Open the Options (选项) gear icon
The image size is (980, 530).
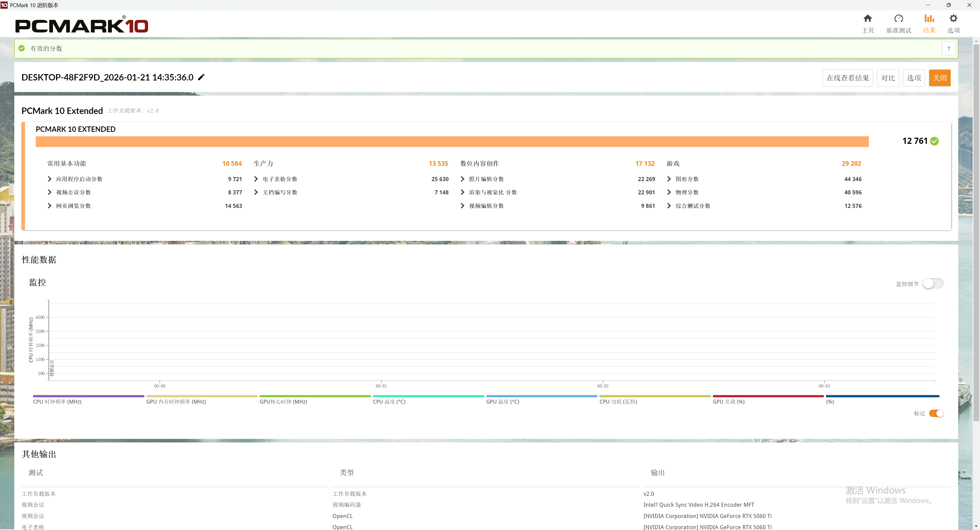click(x=953, y=19)
